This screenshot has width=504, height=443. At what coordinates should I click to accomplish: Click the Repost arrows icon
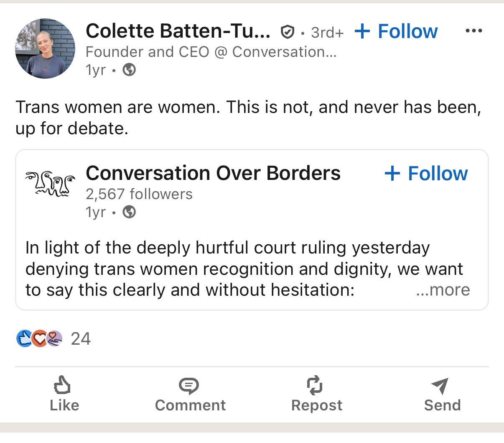[x=315, y=385]
